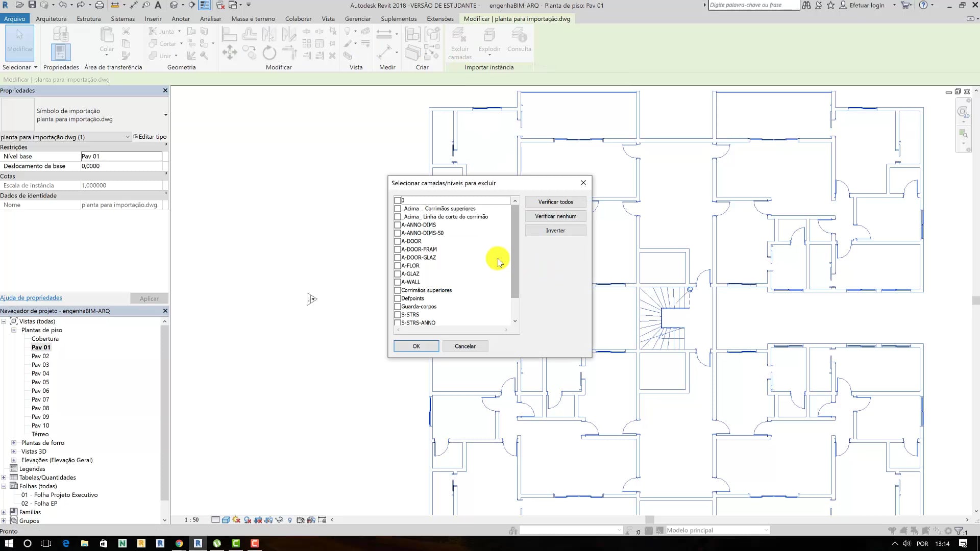Check the A-FLOR layer checkbox
The width and height of the screenshot is (980, 551).
point(398,266)
